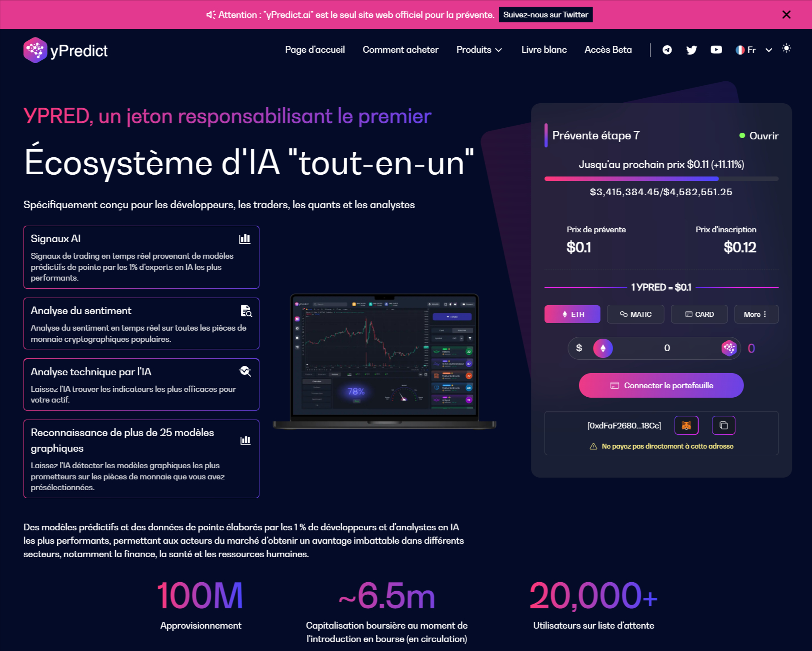The height and width of the screenshot is (651, 812).
Task: Click the $3,415,384.45/$4,582,551.25 amount
Action: [x=661, y=192]
